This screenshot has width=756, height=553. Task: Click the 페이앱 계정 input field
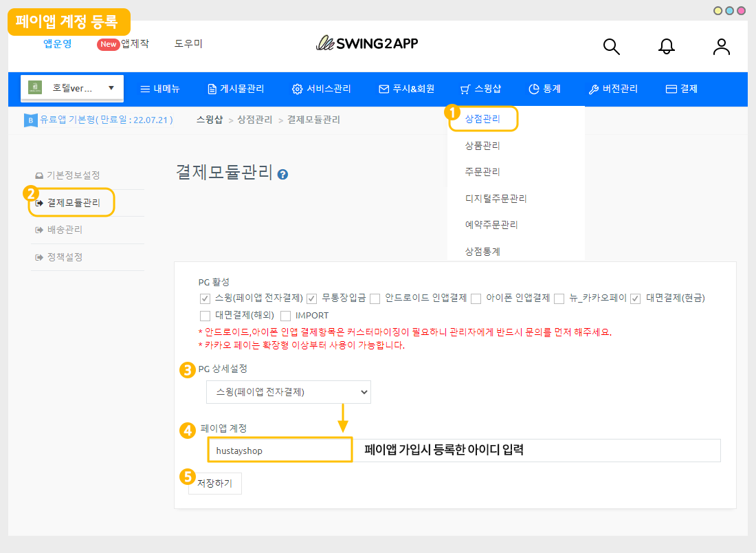tap(280, 451)
